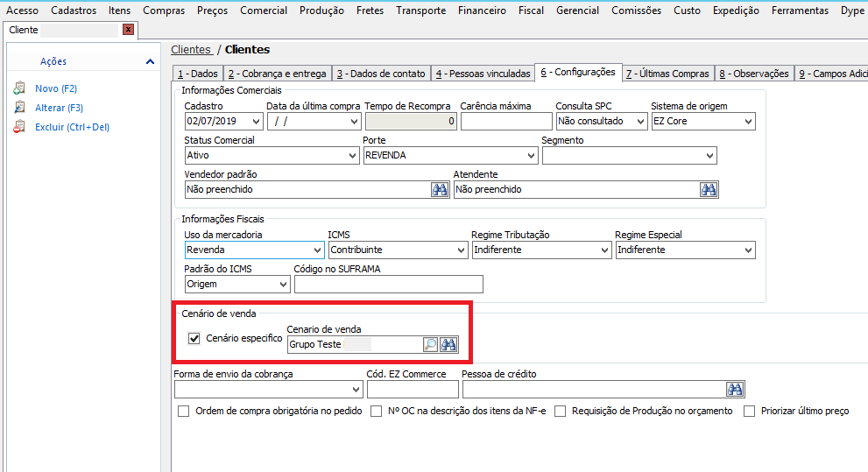Open Sistema de origem dropdown

click(748, 121)
